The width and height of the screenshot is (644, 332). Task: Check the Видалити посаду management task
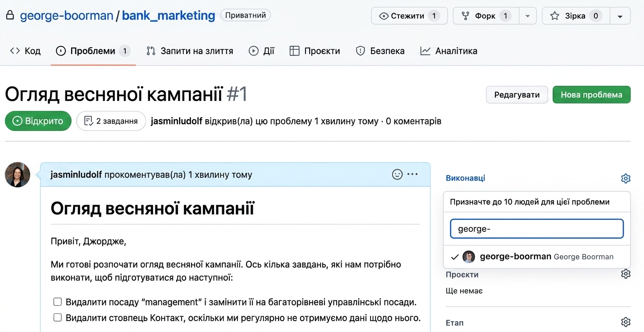click(x=57, y=302)
